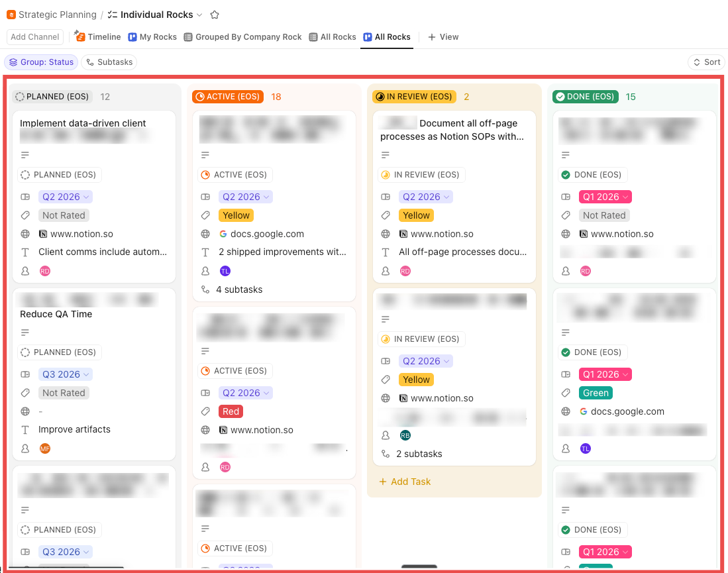Expand the Individual Rocks list dropdown chevron
The image size is (728, 573).
(199, 15)
